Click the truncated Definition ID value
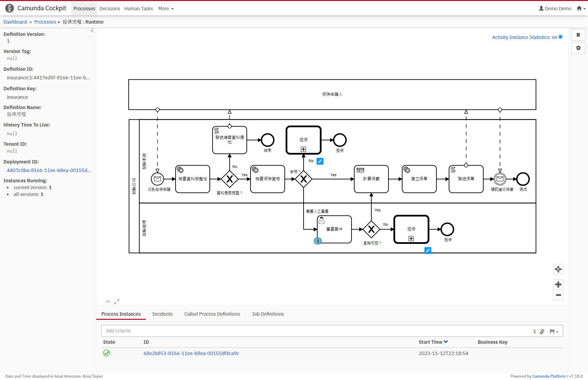Viewport: 588px width, 380px height. (x=48, y=78)
